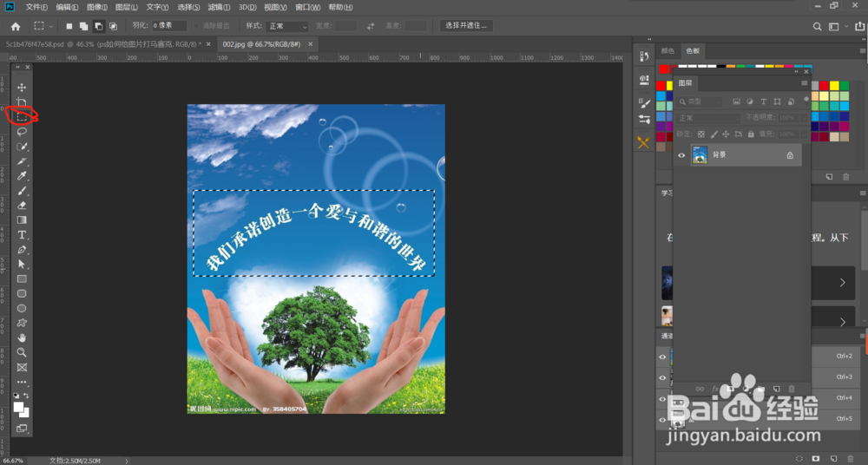This screenshot has width=868, height=465.
Task: Pick the yellow swatch in right color grid
Action: [834, 85]
